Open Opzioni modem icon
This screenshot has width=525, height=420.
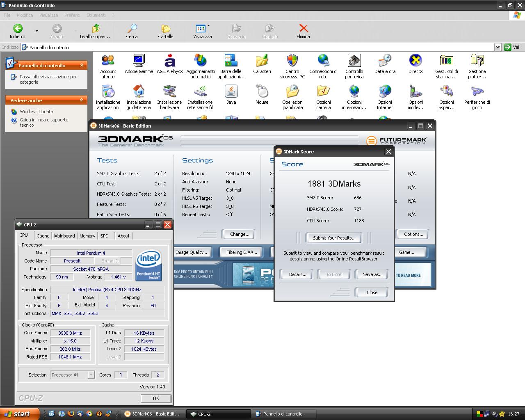tap(415, 97)
